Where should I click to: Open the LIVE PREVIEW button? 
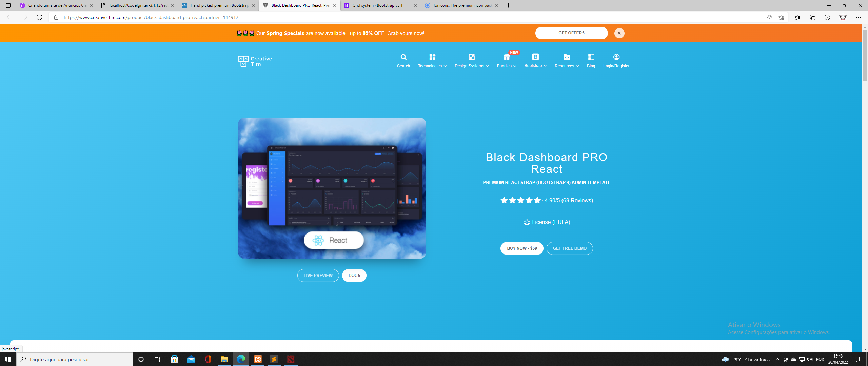point(318,276)
